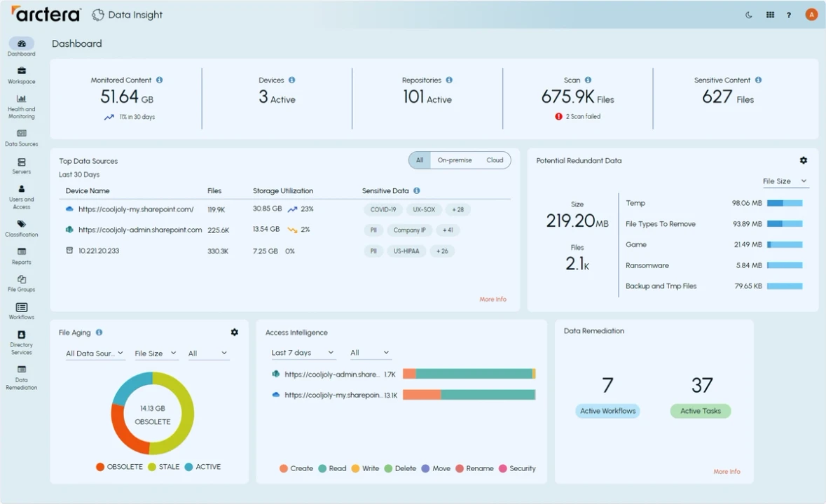This screenshot has height=504, width=826.
Task: Toggle dark mode with moon icon
Action: pos(747,14)
